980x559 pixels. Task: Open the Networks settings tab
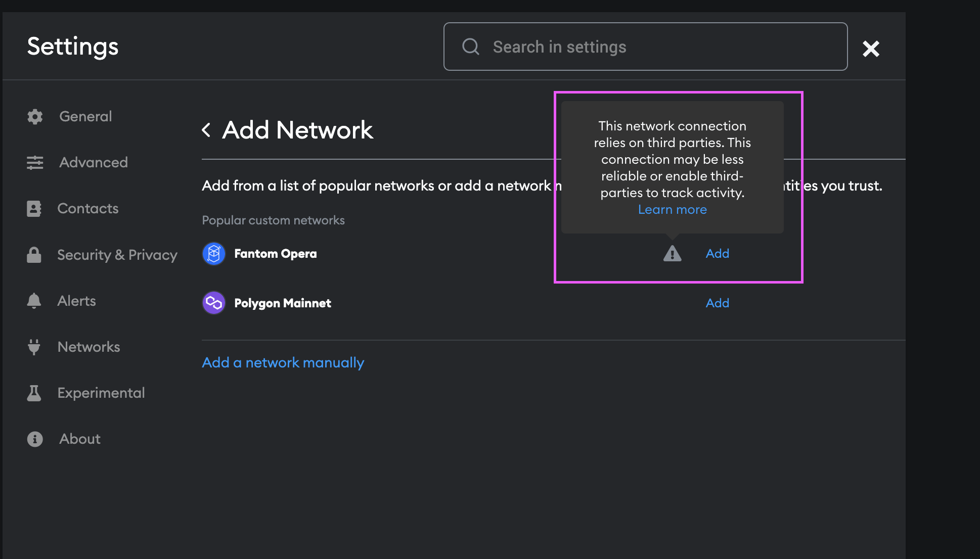pyautogui.click(x=88, y=347)
